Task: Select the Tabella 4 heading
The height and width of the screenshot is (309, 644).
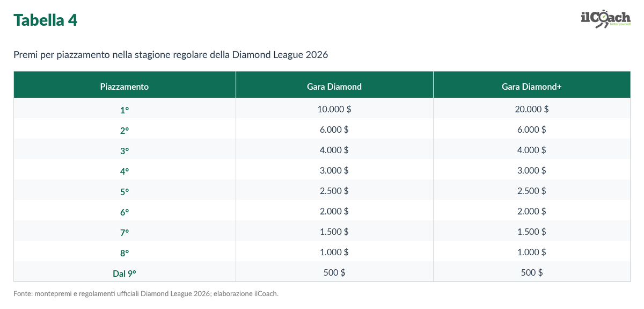Action: tap(46, 20)
